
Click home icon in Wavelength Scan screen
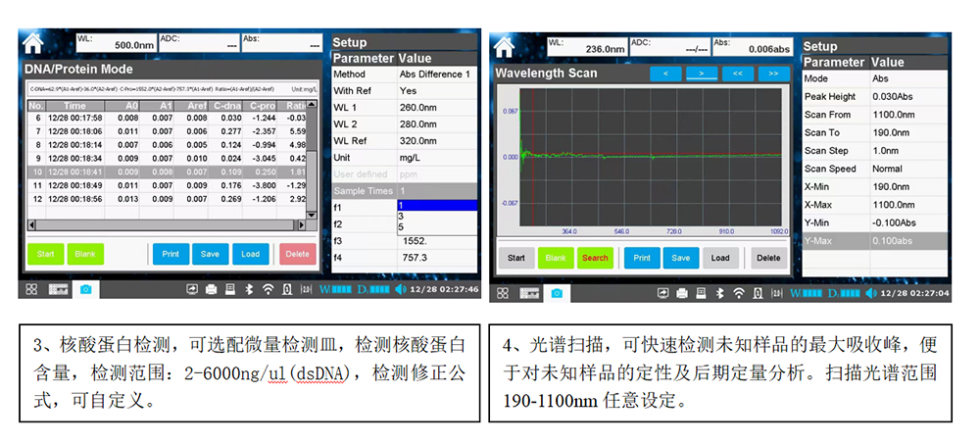coord(505,45)
